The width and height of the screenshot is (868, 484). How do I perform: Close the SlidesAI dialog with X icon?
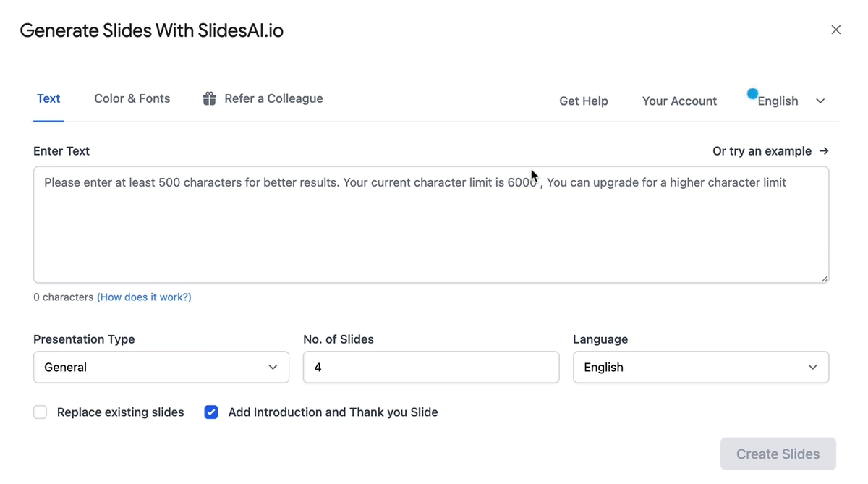pyautogui.click(x=835, y=30)
